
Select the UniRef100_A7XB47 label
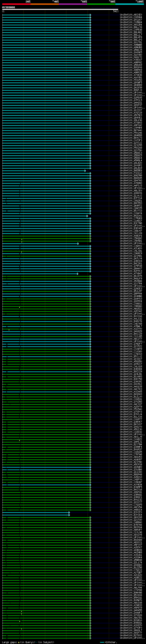[131, 273]
